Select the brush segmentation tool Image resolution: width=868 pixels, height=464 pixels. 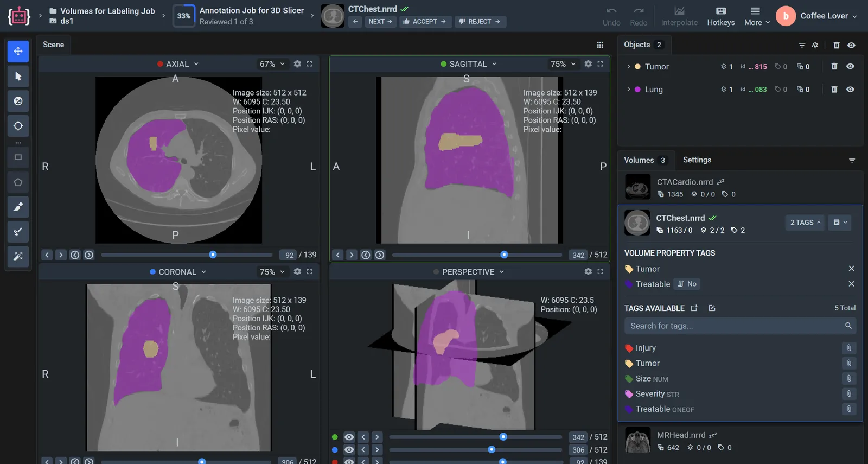pos(18,207)
